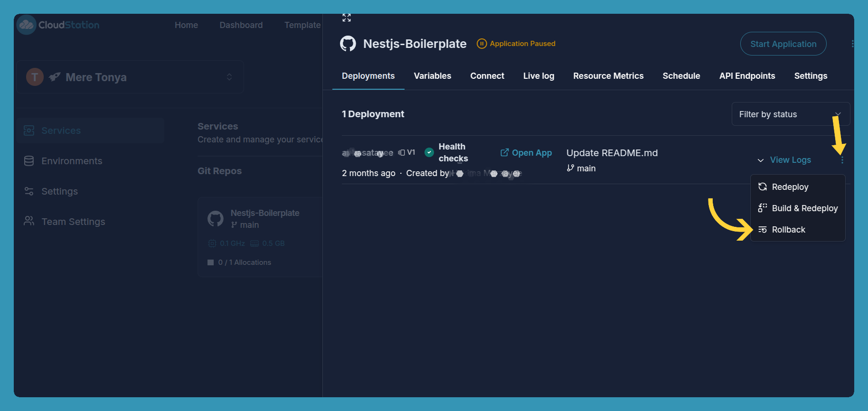Click the 1 Deployment heading

[x=373, y=114]
